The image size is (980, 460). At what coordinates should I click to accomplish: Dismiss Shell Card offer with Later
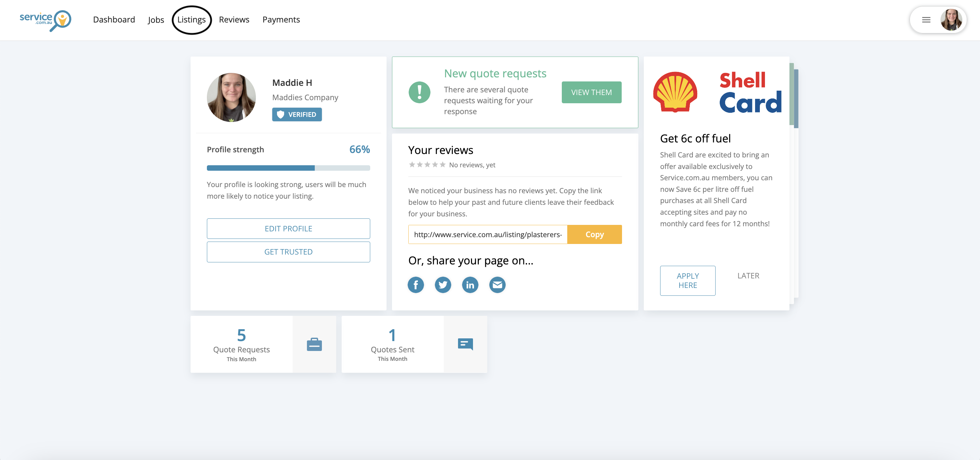coord(748,276)
